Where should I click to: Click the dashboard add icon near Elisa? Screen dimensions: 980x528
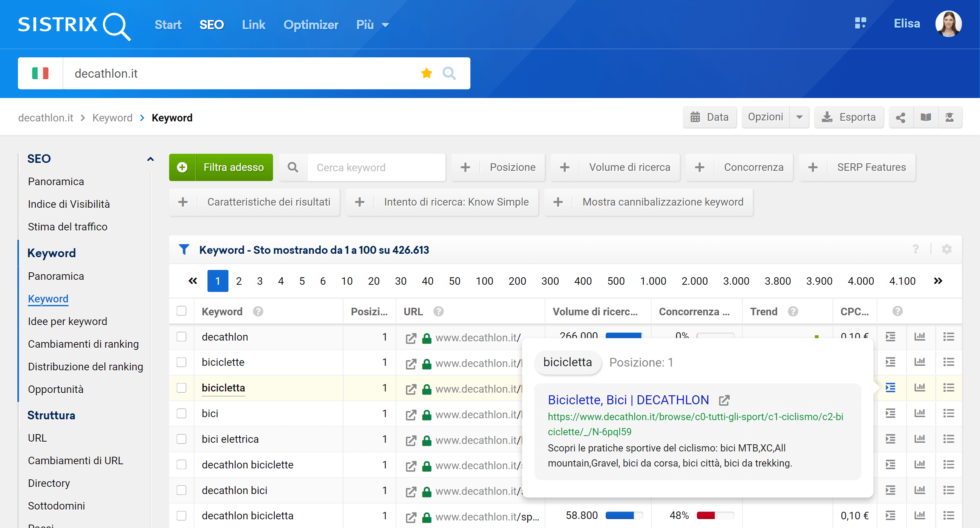pyautogui.click(x=860, y=23)
